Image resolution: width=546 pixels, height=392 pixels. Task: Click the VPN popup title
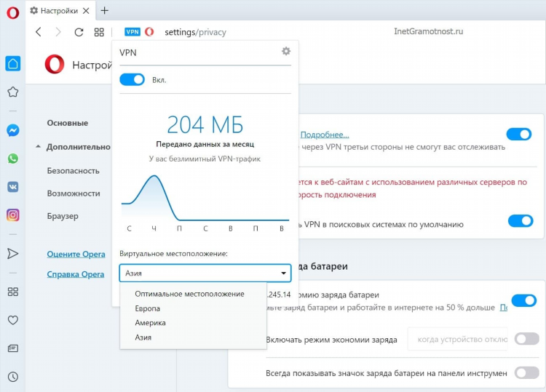(128, 52)
